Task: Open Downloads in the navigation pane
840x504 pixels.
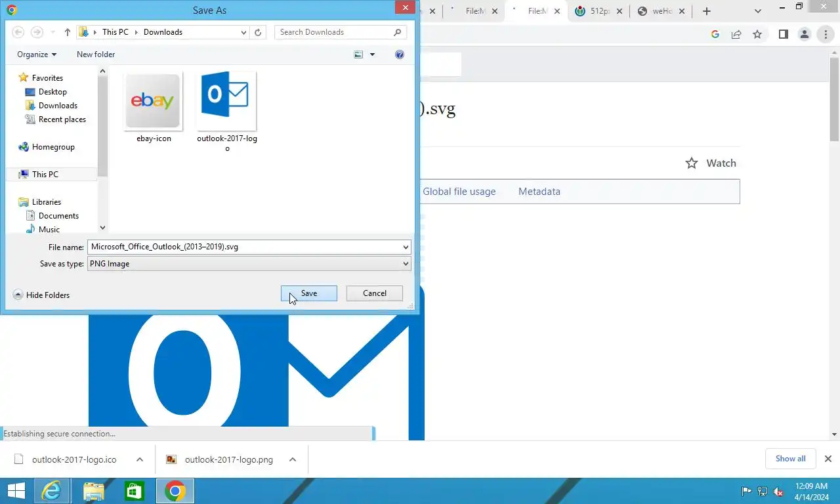Action: [58, 106]
